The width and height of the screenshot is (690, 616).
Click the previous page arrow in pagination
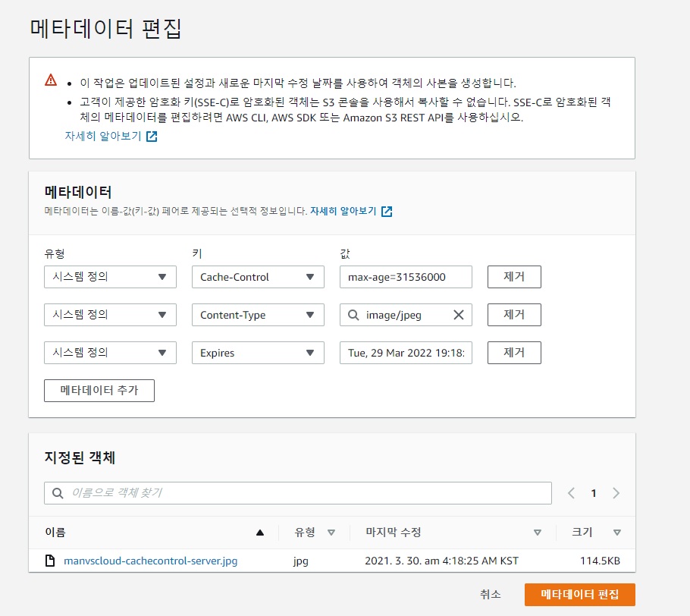pos(572,493)
